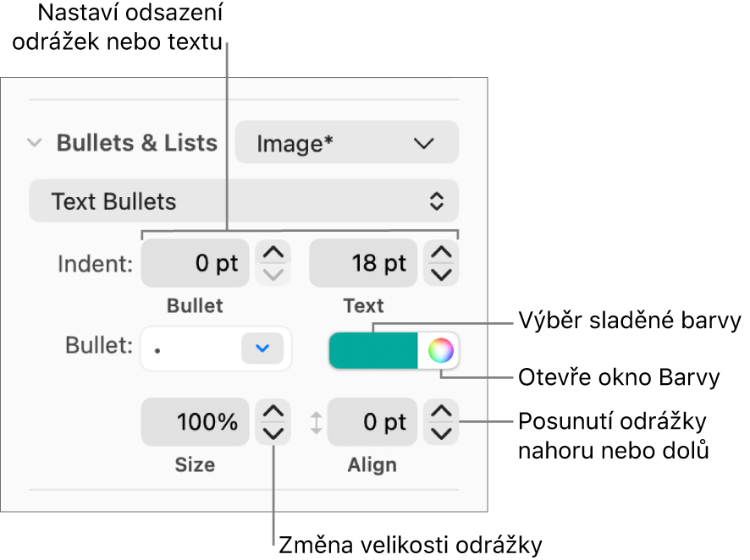The height and width of the screenshot is (560, 750).
Task: Click the text indent field showing 18 pt
Action: [362, 263]
